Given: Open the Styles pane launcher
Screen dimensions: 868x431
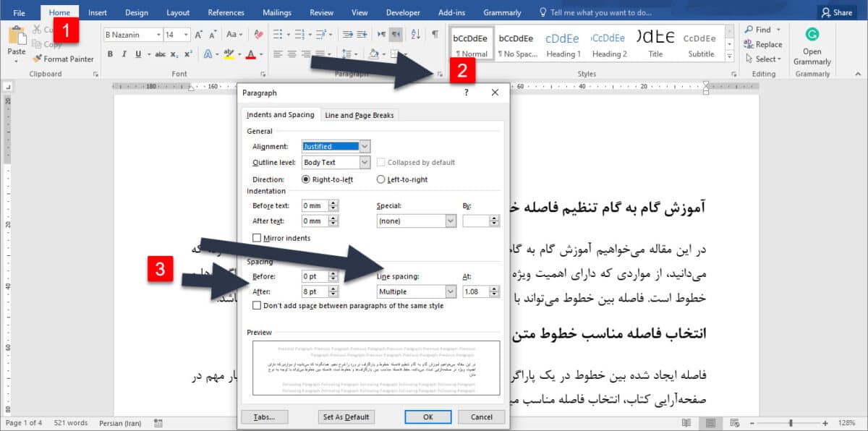Looking at the screenshot, I should [733, 74].
